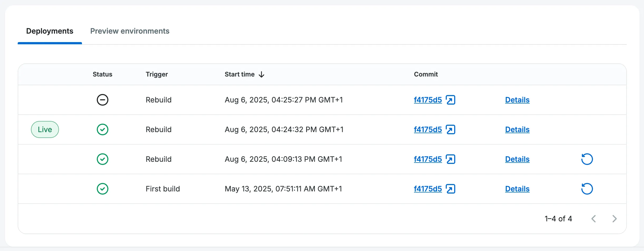
Task: Click the Start time column header
Action: [x=239, y=74]
